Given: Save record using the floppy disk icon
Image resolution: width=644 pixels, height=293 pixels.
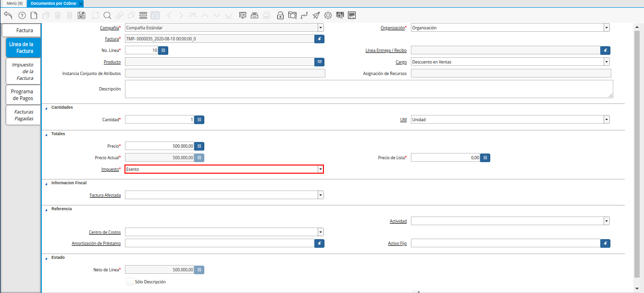Looking at the screenshot, I should (81, 15).
